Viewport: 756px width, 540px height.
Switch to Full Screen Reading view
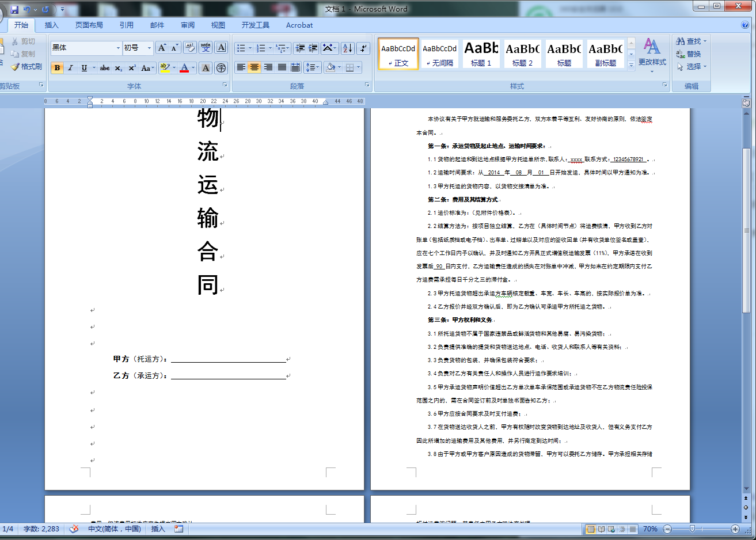coord(601,528)
